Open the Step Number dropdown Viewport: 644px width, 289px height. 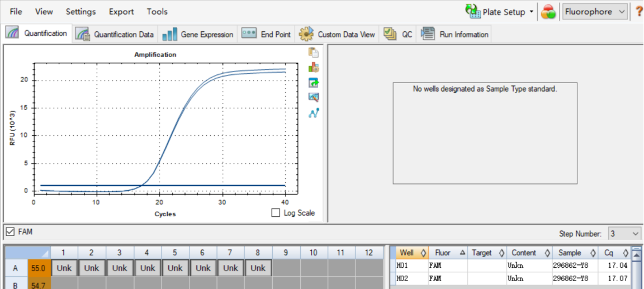(624, 234)
